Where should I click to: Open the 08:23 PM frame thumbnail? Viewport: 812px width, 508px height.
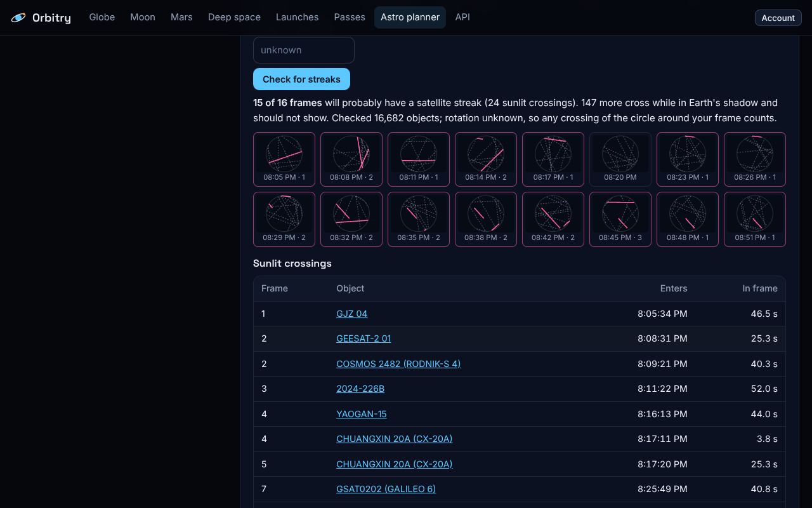(x=688, y=159)
